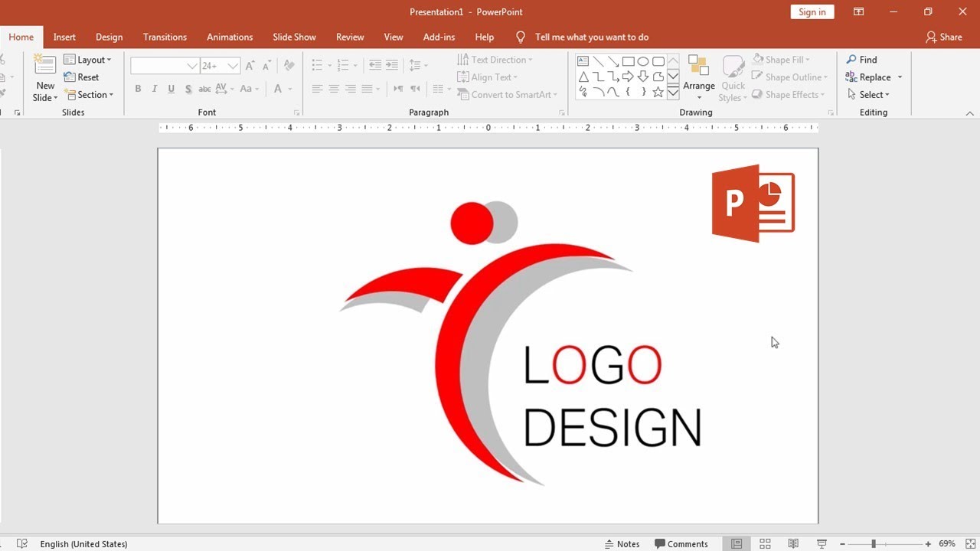Click the Share button
Screen dimensions: 980x551
click(943, 37)
